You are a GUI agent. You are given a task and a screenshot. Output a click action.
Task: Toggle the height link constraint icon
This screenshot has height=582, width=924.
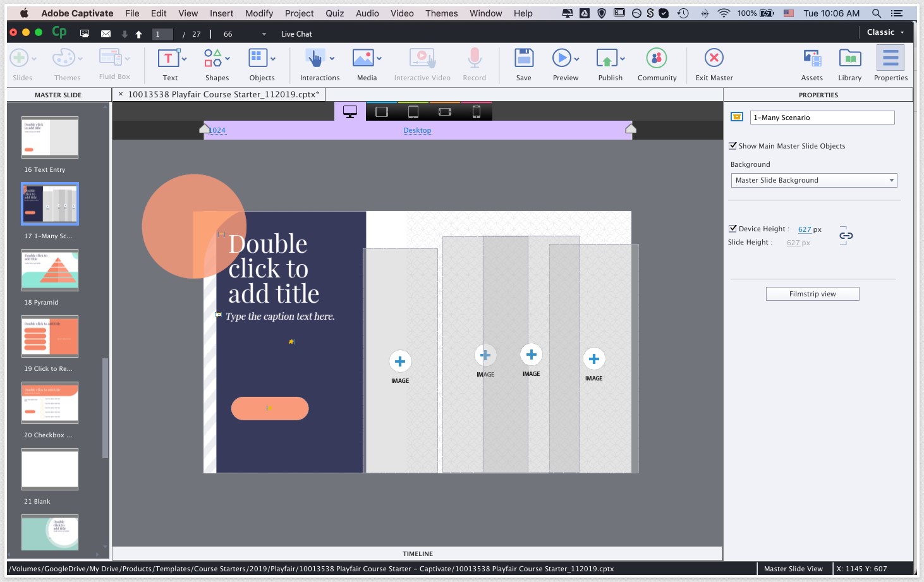846,236
